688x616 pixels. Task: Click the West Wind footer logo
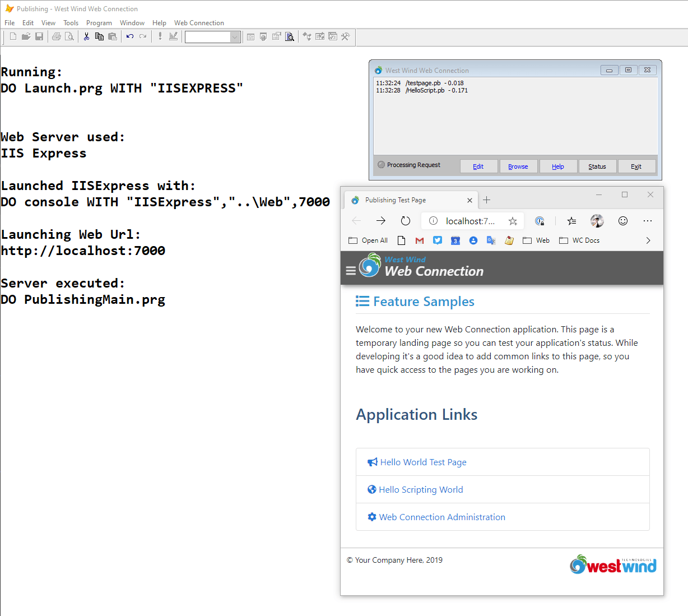pos(613,564)
